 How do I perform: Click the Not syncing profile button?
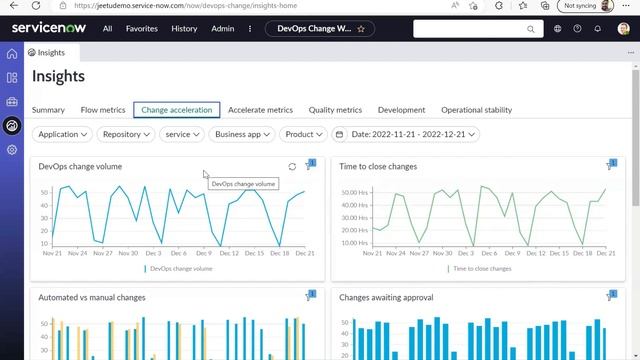[x=585, y=6]
